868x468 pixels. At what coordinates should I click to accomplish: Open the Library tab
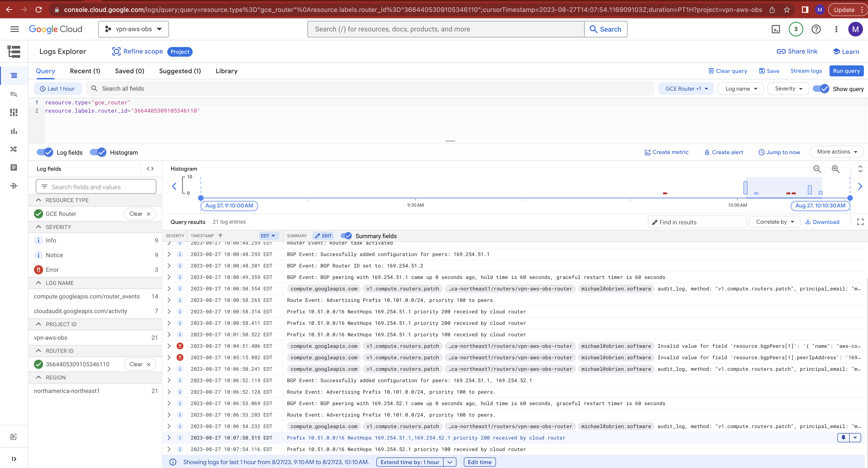click(227, 71)
